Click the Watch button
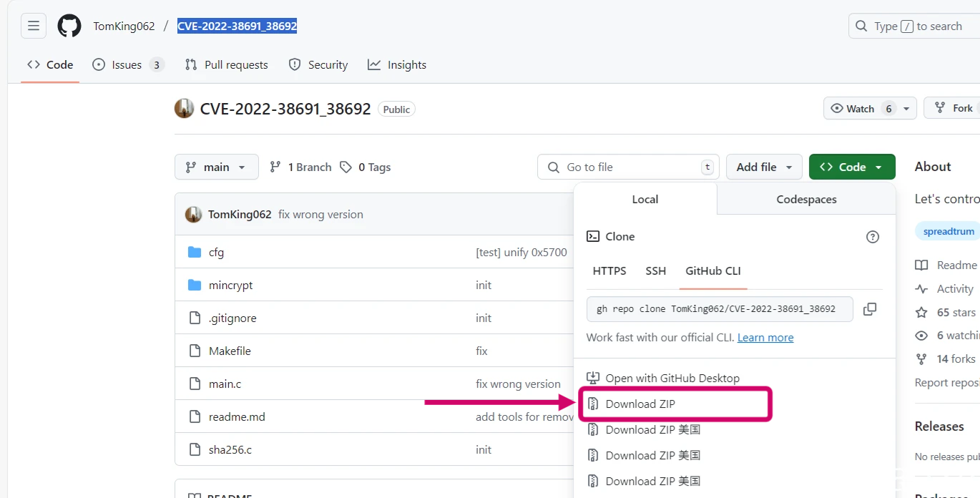The image size is (980, 498). coord(861,109)
